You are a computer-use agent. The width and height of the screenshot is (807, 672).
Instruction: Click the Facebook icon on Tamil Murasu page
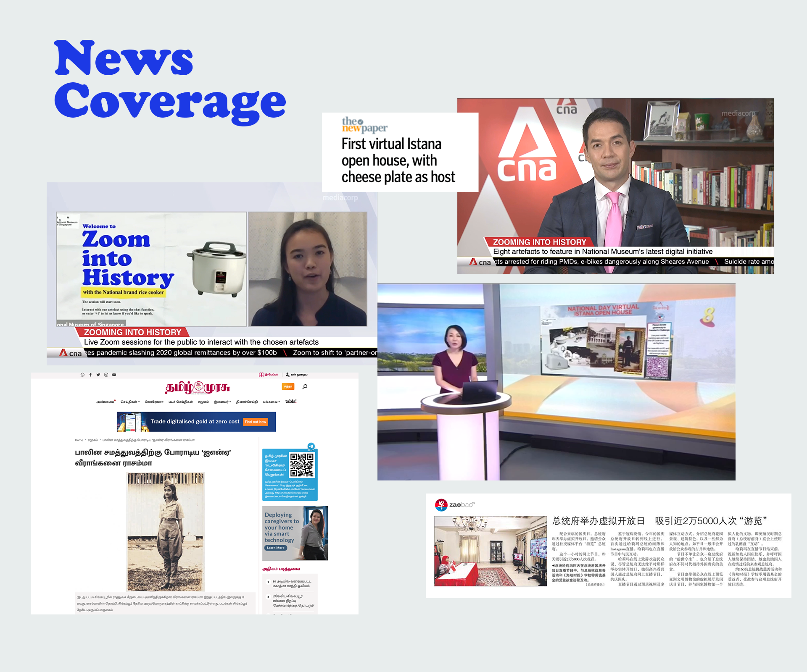tap(90, 375)
